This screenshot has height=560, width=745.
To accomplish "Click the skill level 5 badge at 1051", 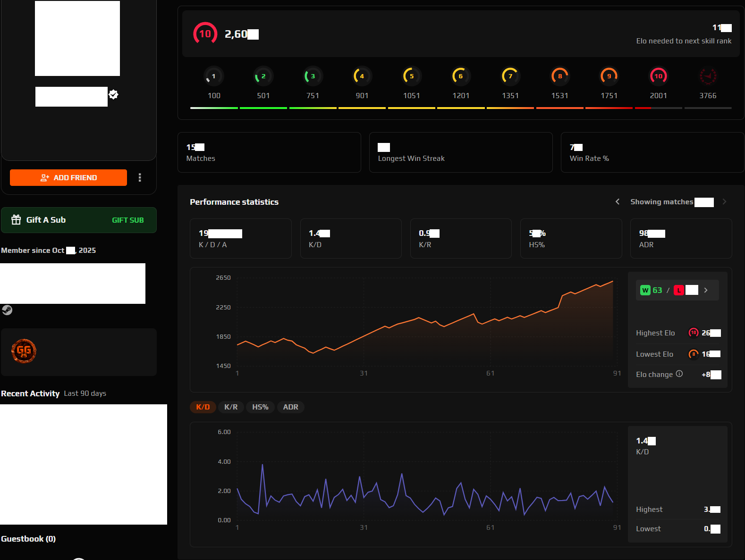I will pyautogui.click(x=411, y=76).
